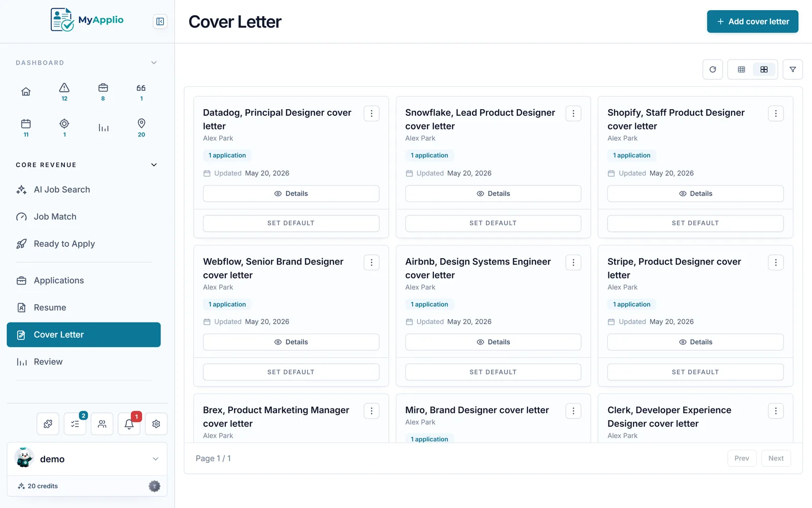Image resolution: width=812 pixels, height=508 pixels.
Task: Click the MyApplio logo
Action: (87, 20)
